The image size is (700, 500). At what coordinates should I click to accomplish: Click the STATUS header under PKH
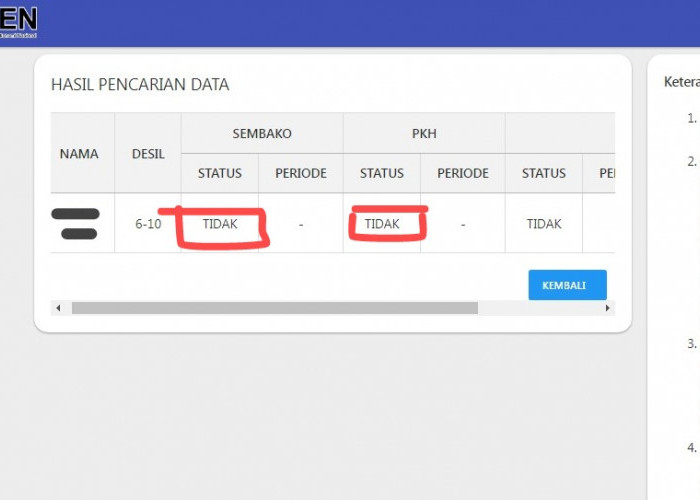click(382, 173)
